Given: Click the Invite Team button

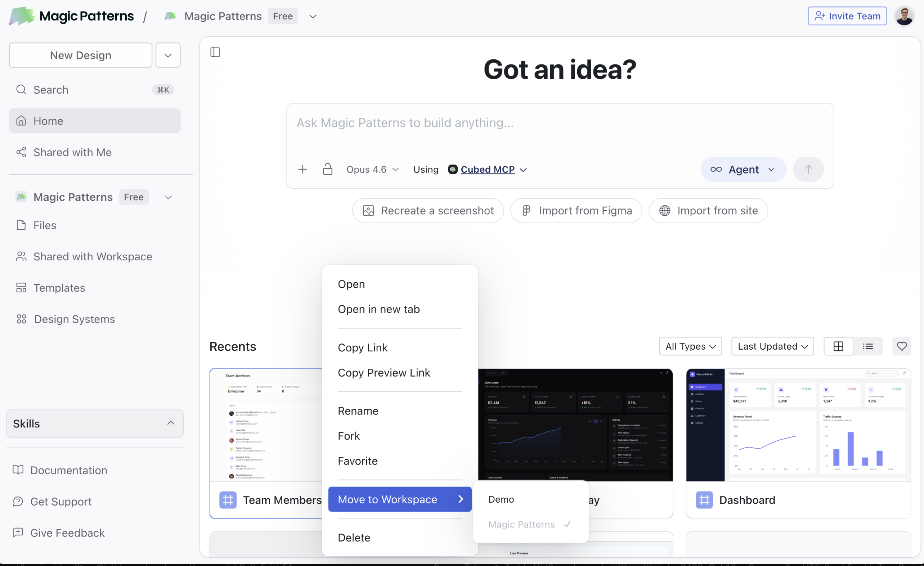Looking at the screenshot, I should [x=847, y=16].
